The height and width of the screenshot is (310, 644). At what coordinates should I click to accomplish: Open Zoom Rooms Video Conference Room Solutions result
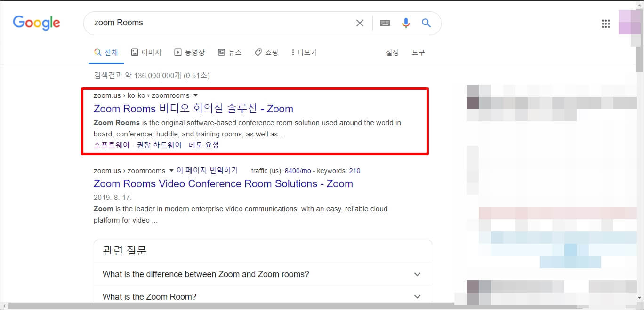click(x=223, y=183)
